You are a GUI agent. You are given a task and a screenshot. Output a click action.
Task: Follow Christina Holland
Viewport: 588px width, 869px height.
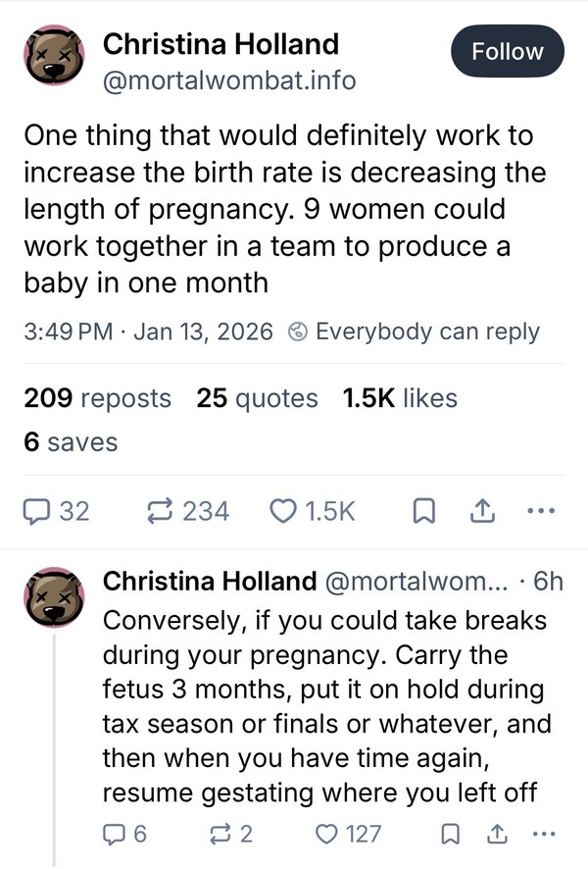[507, 51]
